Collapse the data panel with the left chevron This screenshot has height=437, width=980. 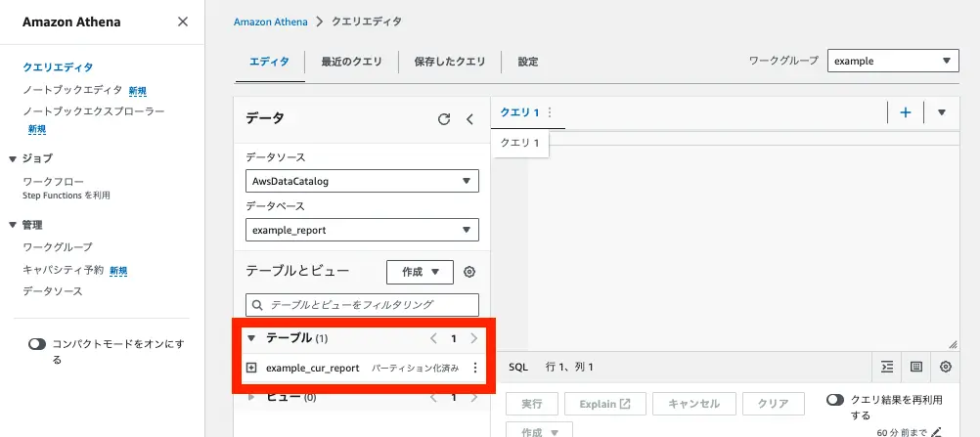point(470,119)
